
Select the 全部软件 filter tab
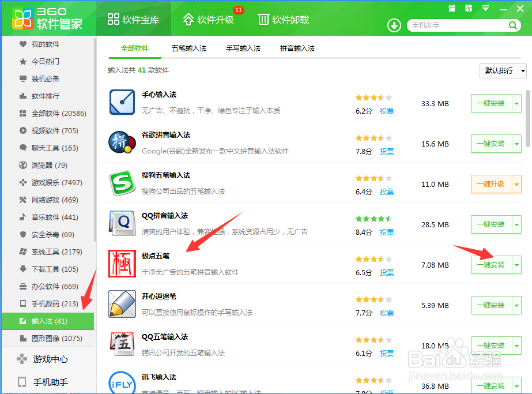(135, 48)
